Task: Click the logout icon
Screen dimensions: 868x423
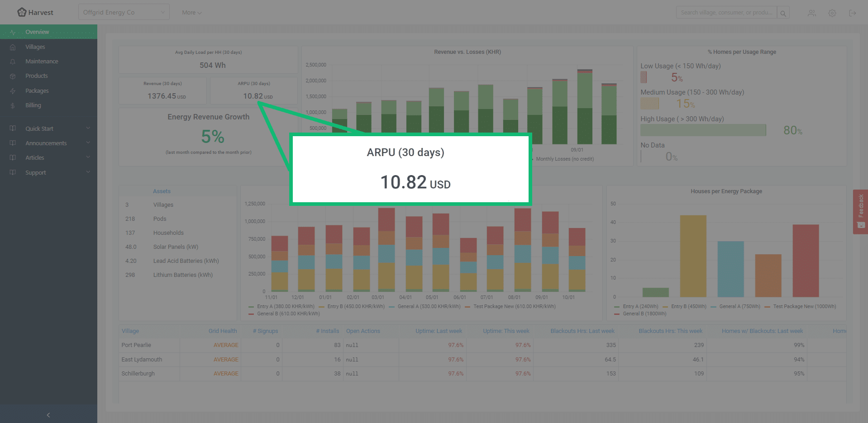Action: (x=852, y=13)
